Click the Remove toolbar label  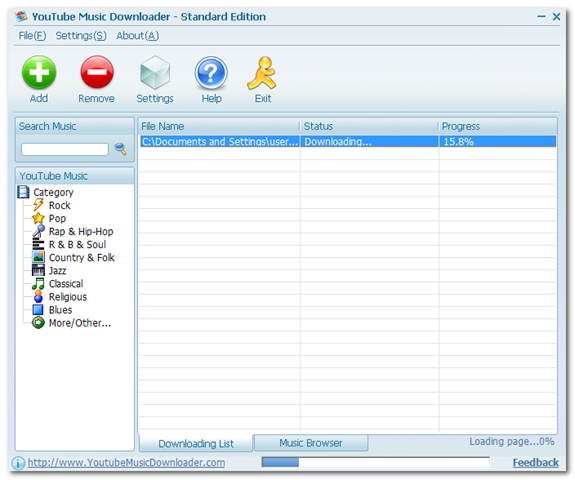(96, 99)
